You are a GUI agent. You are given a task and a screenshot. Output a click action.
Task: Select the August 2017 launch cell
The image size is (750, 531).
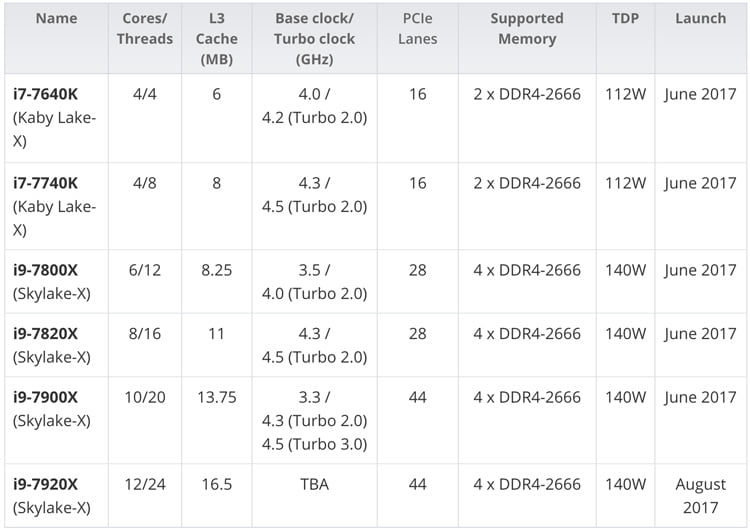coord(700,496)
